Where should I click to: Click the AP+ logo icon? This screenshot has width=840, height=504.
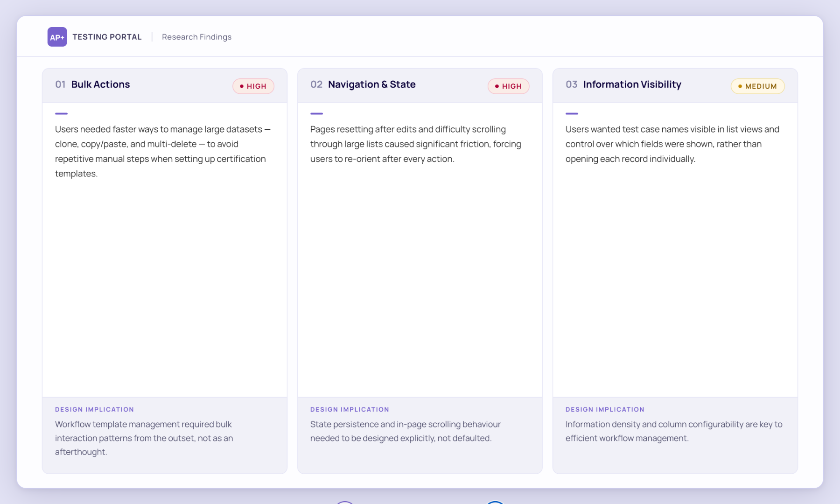coord(57,37)
